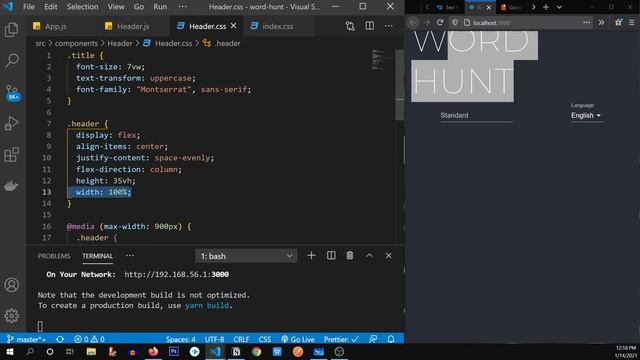640x360 pixels.
Task: Open the Extensions view
Action: click(11, 154)
